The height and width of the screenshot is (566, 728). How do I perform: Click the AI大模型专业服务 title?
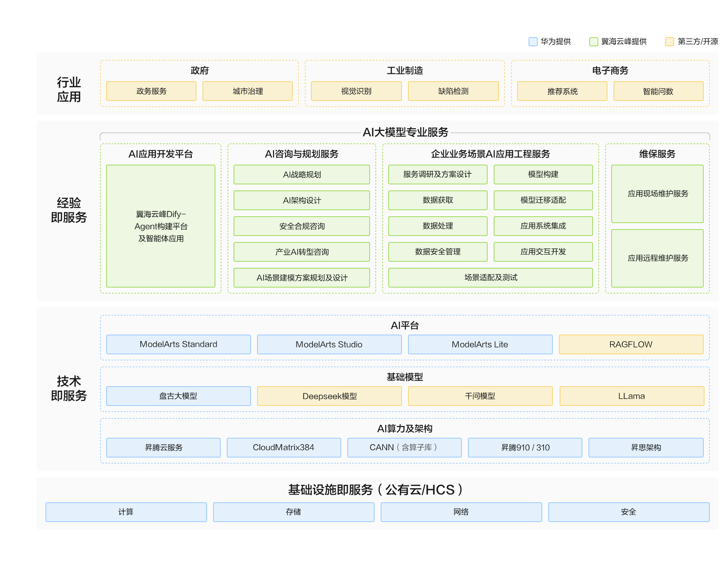405,132
